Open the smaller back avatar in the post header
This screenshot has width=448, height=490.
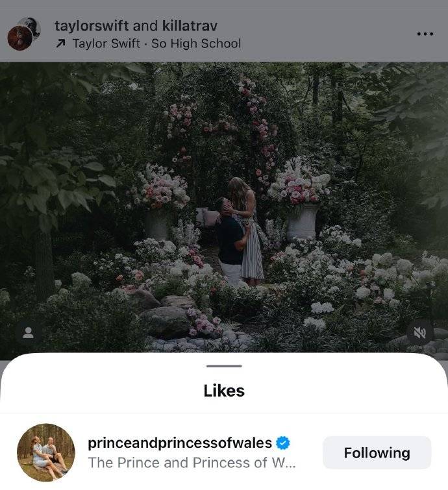(x=31, y=27)
